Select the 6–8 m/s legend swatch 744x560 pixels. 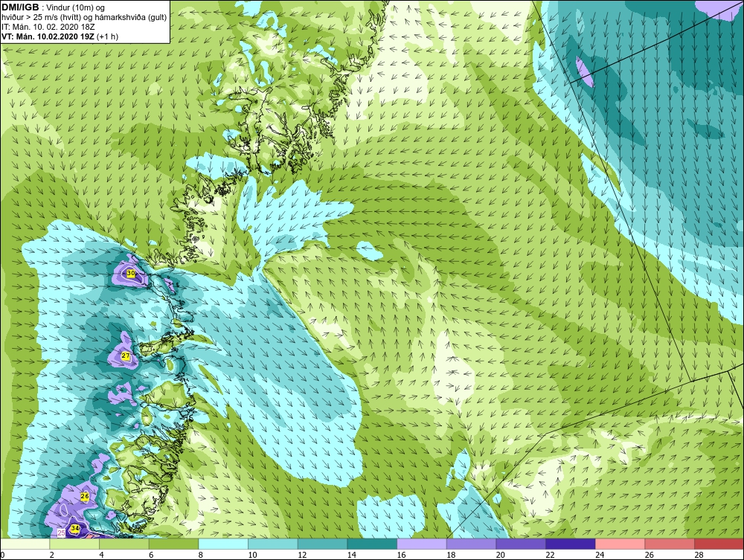173,544
